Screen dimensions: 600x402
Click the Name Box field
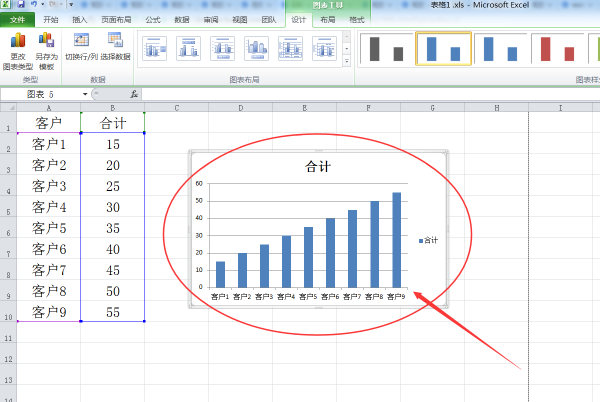click(x=41, y=94)
